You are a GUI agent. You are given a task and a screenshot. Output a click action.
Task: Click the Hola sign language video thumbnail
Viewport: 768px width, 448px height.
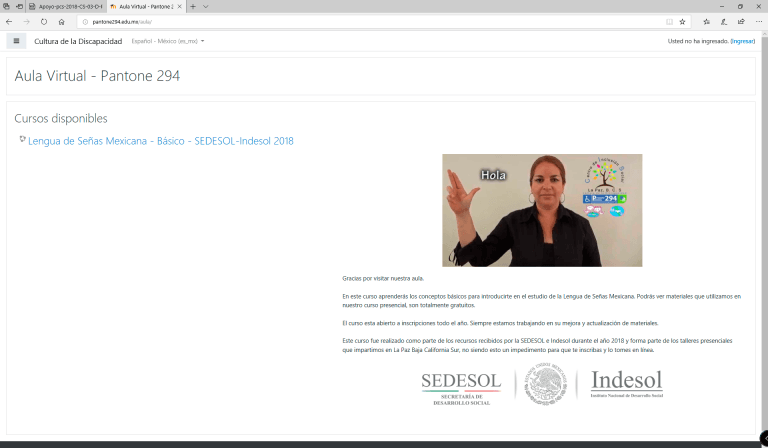(542, 210)
